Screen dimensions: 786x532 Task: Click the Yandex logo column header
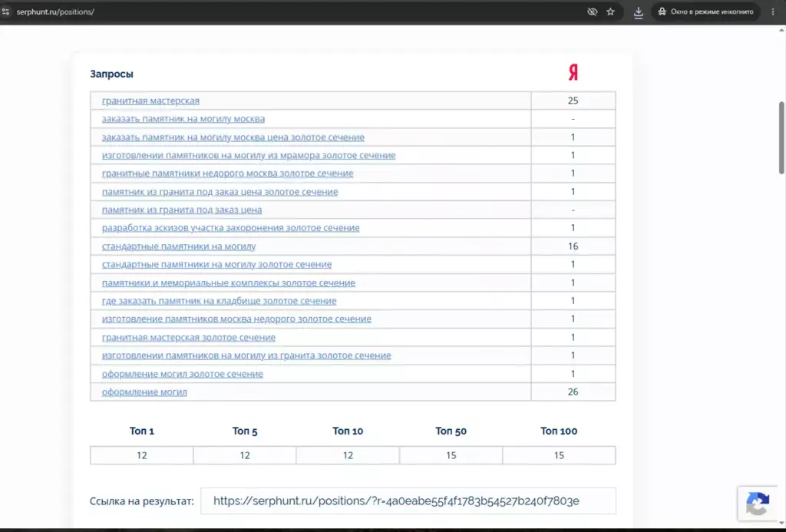click(x=573, y=73)
